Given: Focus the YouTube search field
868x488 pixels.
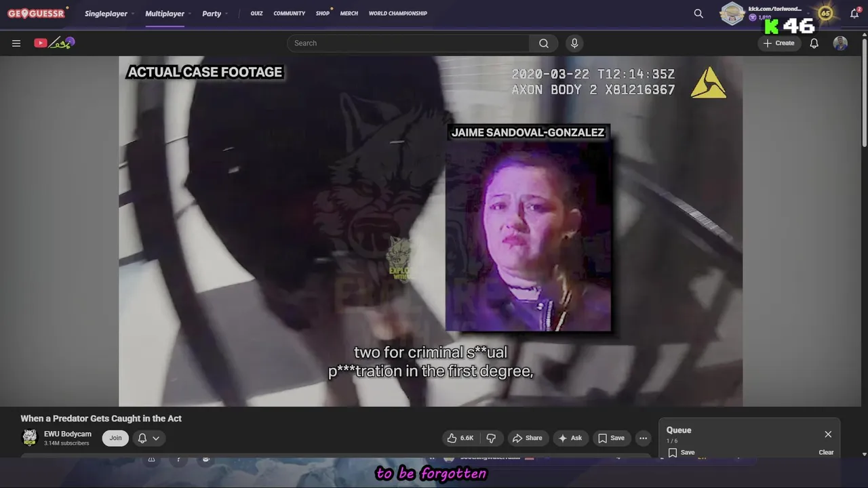Looking at the screenshot, I should [x=408, y=43].
